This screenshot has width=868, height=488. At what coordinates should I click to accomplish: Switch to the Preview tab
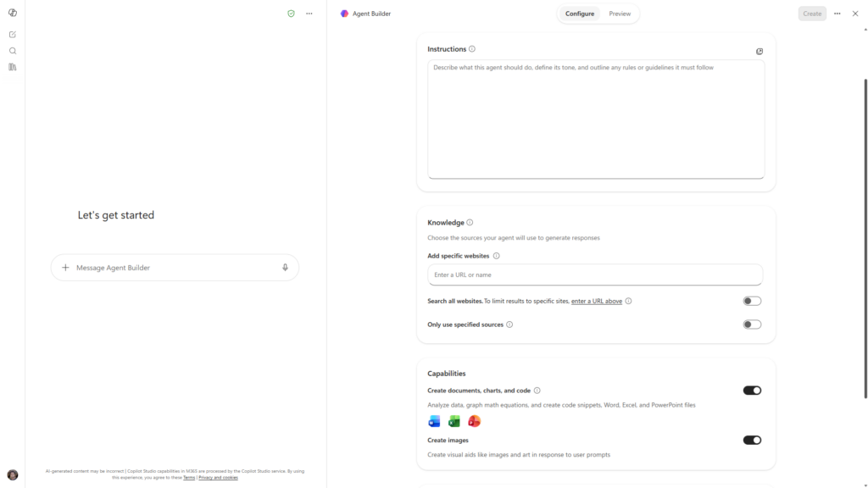point(620,14)
